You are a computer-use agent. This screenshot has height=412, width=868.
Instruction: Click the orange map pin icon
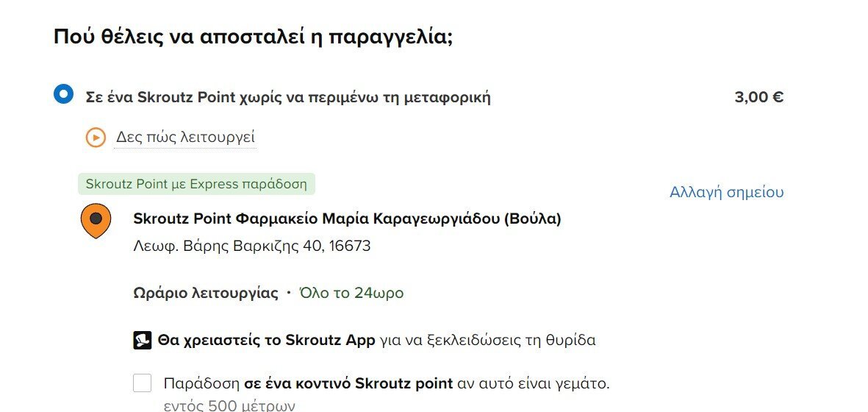tap(96, 221)
